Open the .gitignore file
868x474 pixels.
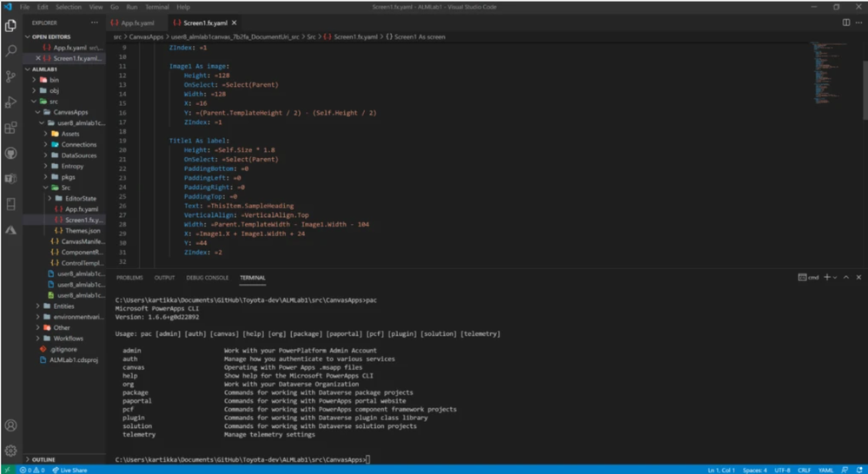tap(63, 350)
